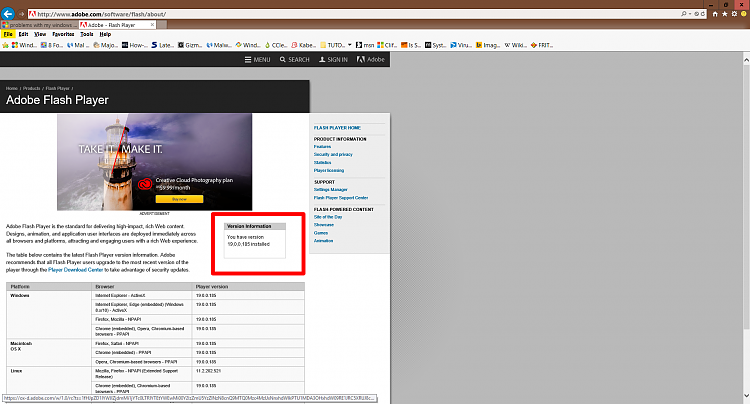750x404 pixels.
Task: Open the Adobe site MENU button
Action: (257, 60)
